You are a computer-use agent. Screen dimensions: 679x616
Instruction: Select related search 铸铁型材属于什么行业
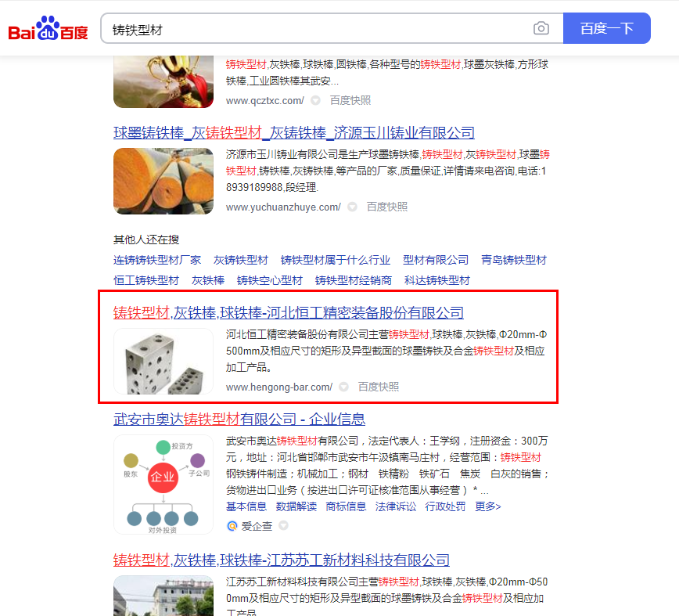coord(336,260)
